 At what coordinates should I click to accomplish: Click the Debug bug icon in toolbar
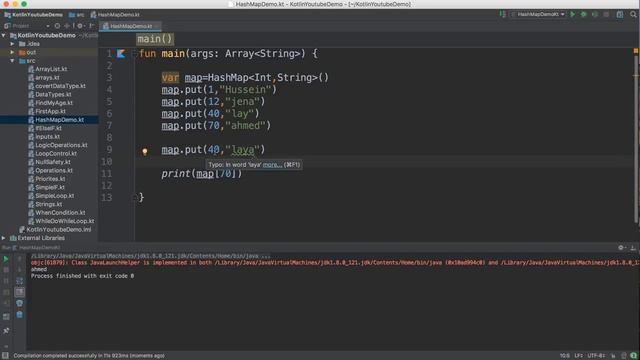pos(584,14)
